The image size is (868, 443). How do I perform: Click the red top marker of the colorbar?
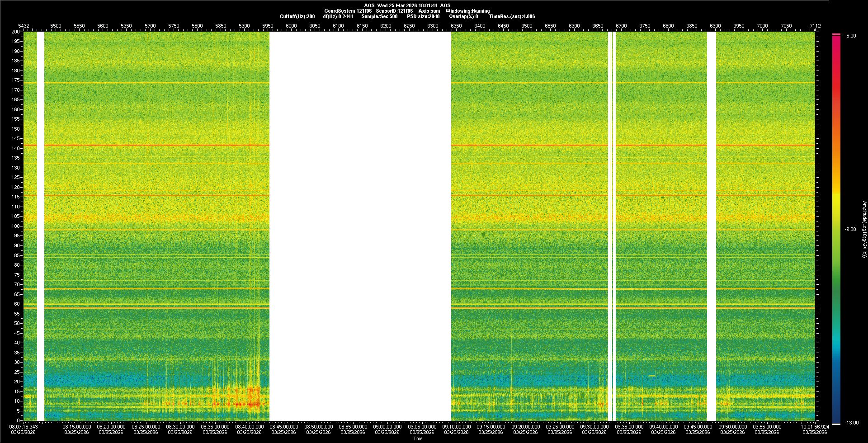click(x=836, y=34)
